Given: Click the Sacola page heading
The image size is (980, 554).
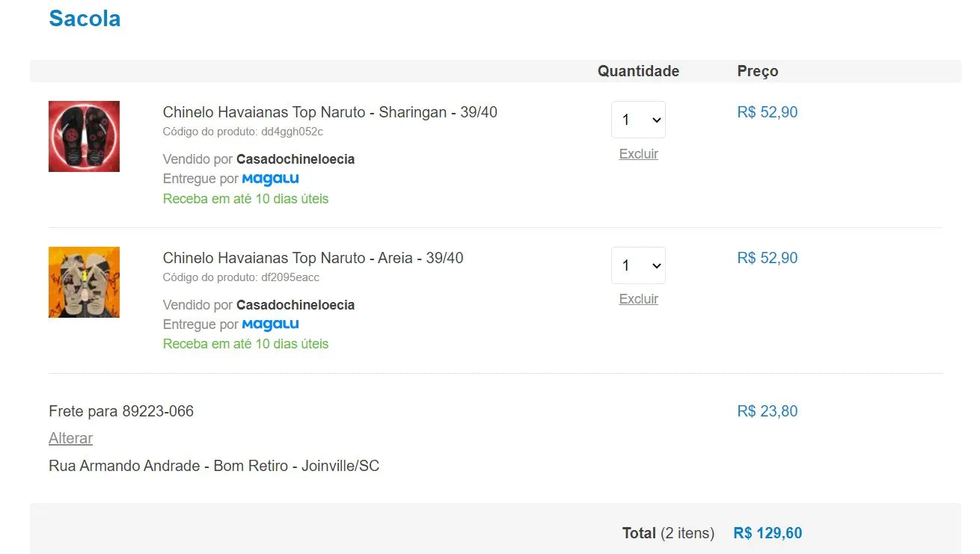Looking at the screenshot, I should tap(85, 18).
